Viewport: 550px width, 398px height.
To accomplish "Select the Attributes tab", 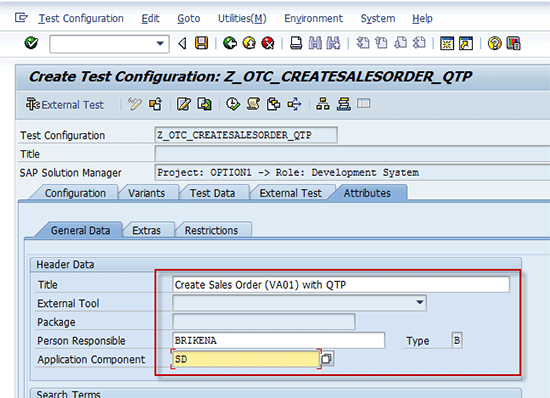I will pyautogui.click(x=367, y=193).
